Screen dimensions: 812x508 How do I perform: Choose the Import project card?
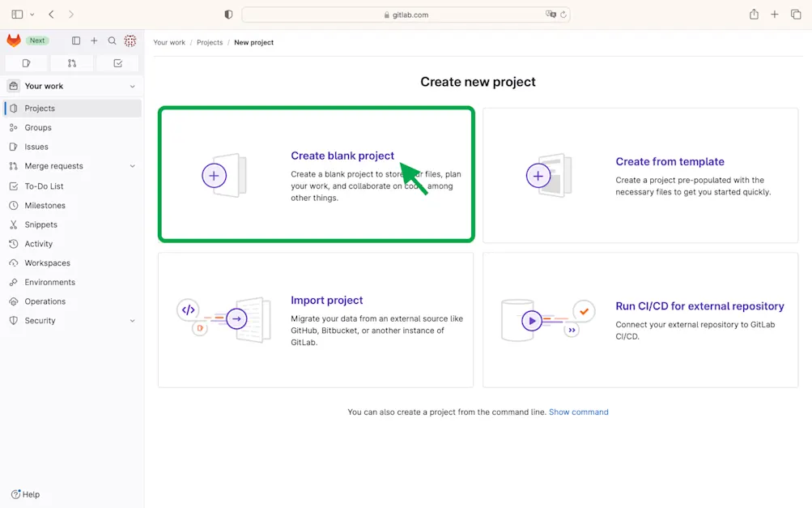316,318
